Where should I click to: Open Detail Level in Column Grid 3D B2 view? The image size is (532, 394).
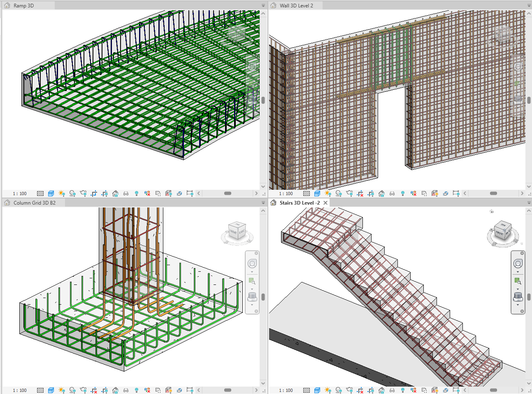(x=40, y=390)
